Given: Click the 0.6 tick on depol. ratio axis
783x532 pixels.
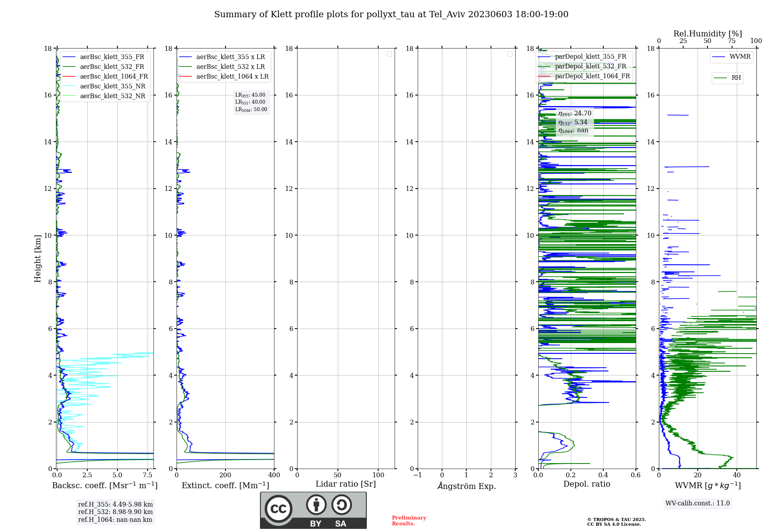Looking at the screenshot, I should click(x=636, y=475).
